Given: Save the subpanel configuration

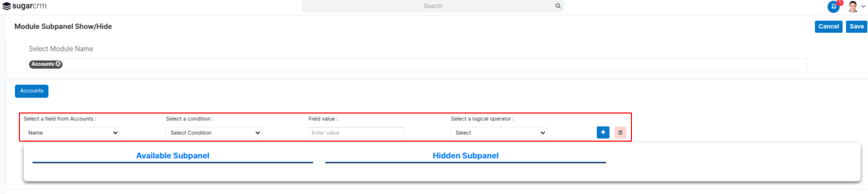Looking at the screenshot, I should click(856, 27).
